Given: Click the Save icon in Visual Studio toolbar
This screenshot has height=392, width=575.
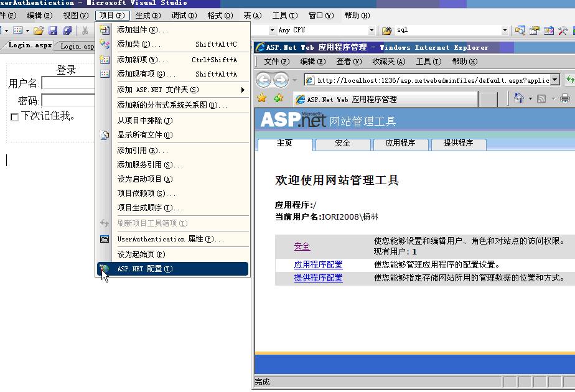Looking at the screenshot, I should coord(53,30).
